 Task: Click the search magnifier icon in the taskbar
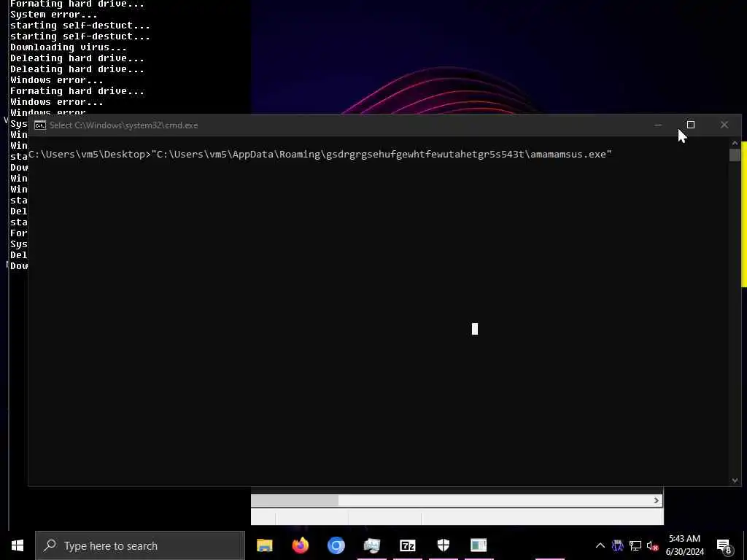(x=50, y=545)
